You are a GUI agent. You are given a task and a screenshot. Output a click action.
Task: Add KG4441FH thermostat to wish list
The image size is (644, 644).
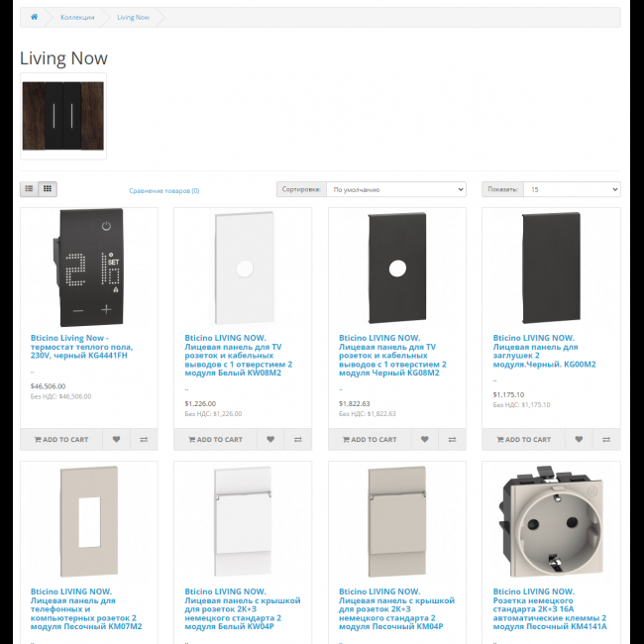(x=116, y=439)
